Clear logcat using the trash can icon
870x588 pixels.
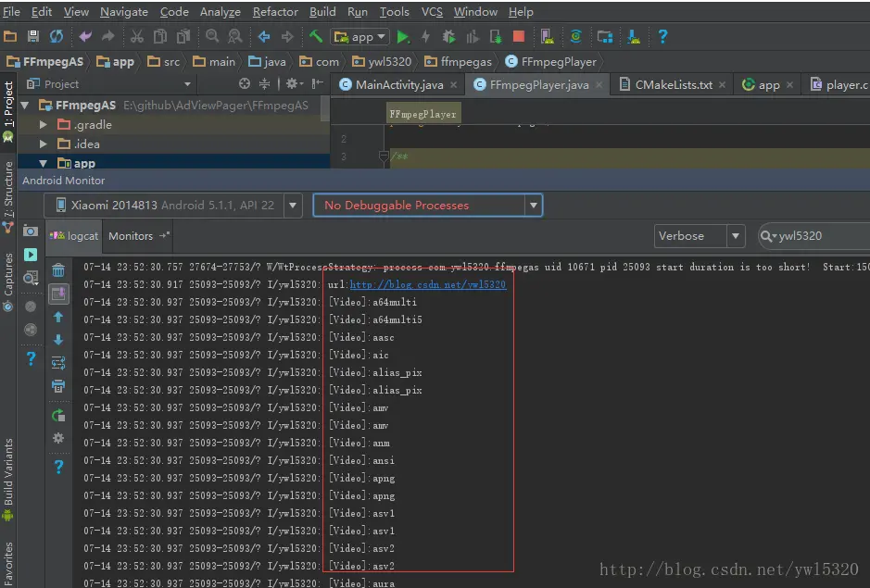click(58, 270)
